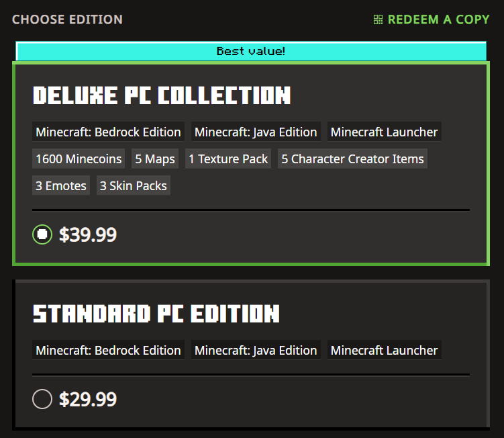Click Deluxe's Minecraft Launcher tag
504x438 pixels.
pos(384,132)
